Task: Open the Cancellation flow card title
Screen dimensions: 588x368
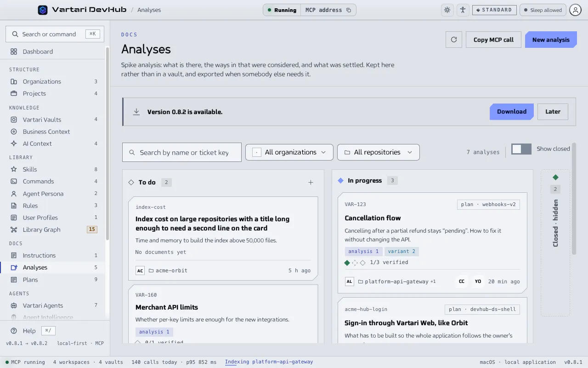Action: click(x=373, y=218)
